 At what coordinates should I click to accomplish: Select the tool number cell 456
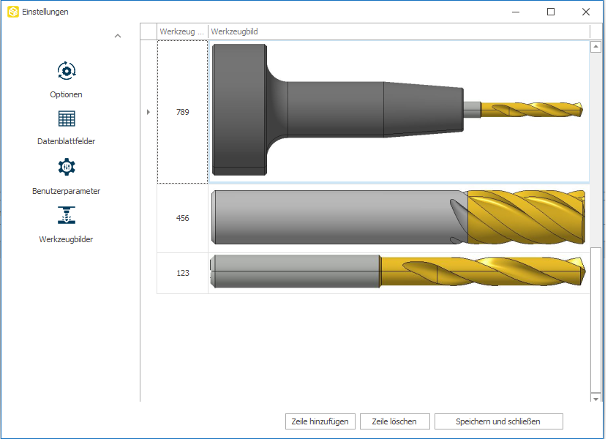point(182,218)
